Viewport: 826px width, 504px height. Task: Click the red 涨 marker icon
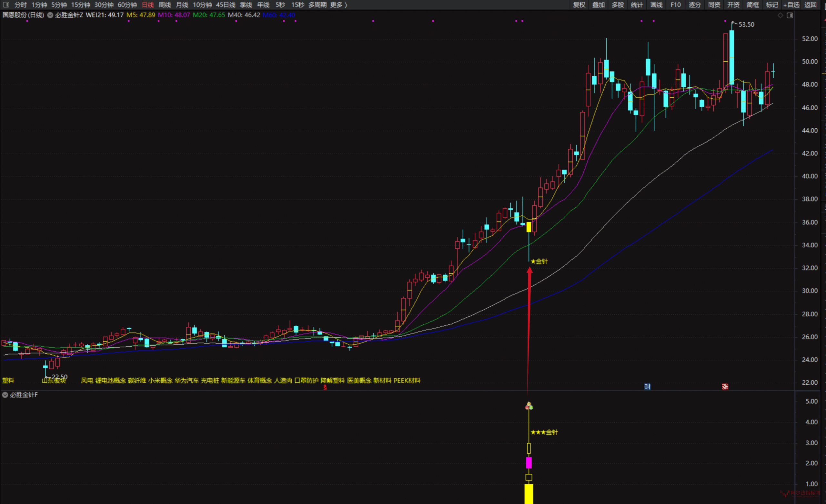725,387
